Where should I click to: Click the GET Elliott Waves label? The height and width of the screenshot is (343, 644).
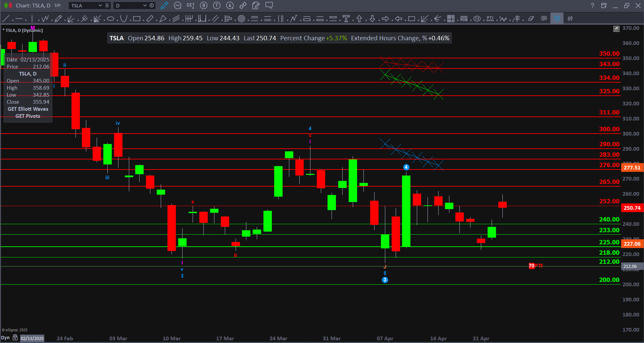click(x=28, y=109)
